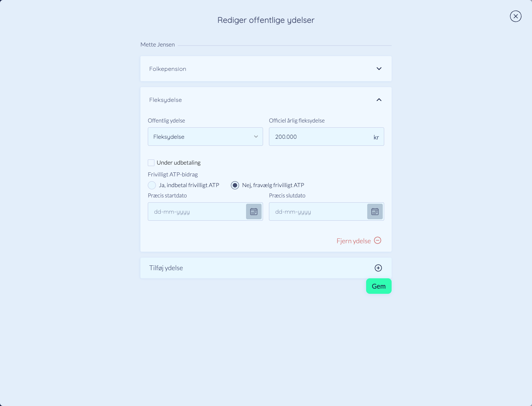The height and width of the screenshot is (406, 532).
Task: Click the Rediger offentlige ydelser heading
Action: tap(266, 20)
